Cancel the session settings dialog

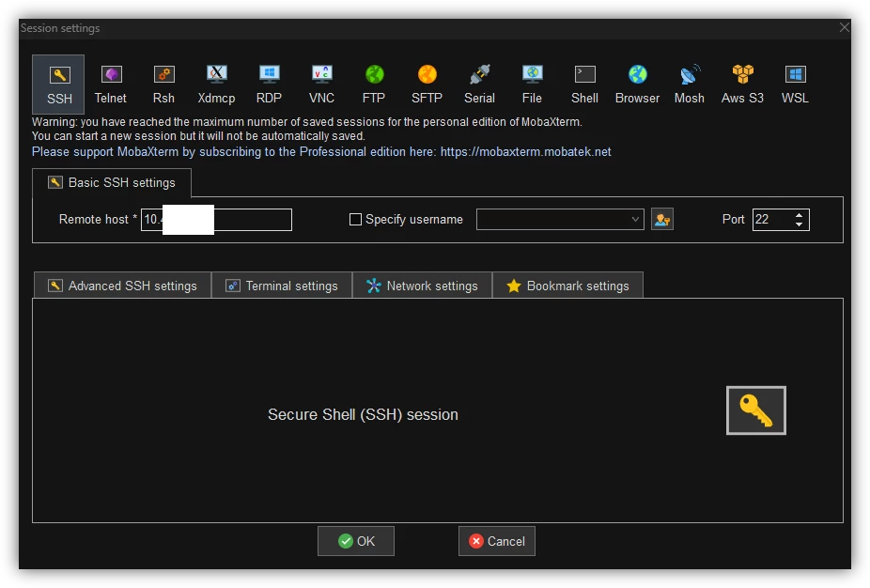point(497,541)
